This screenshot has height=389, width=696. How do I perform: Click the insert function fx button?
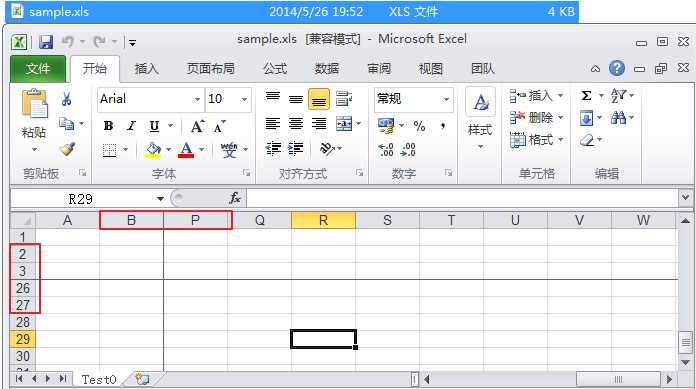pyautogui.click(x=235, y=198)
